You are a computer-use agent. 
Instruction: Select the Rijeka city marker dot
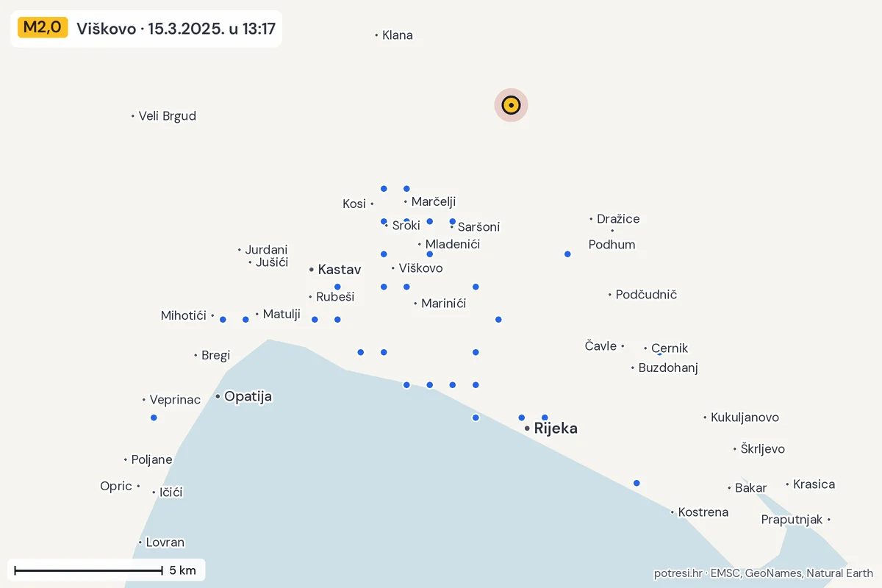click(x=527, y=428)
